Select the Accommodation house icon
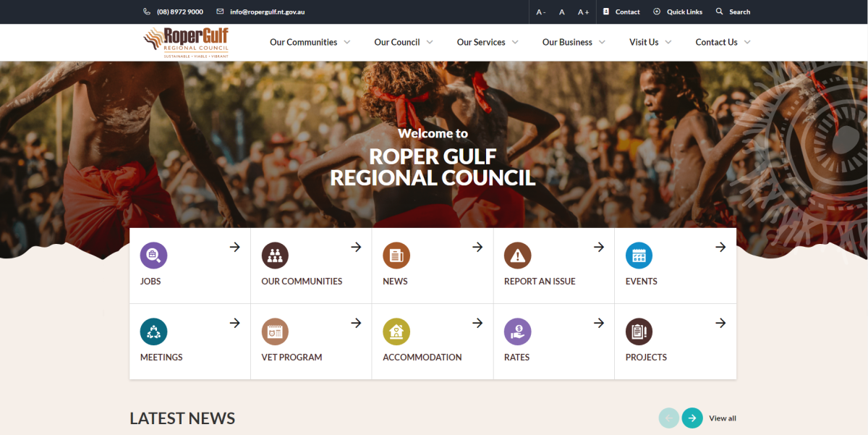The image size is (868, 435). pyautogui.click(x=396, y=331)
